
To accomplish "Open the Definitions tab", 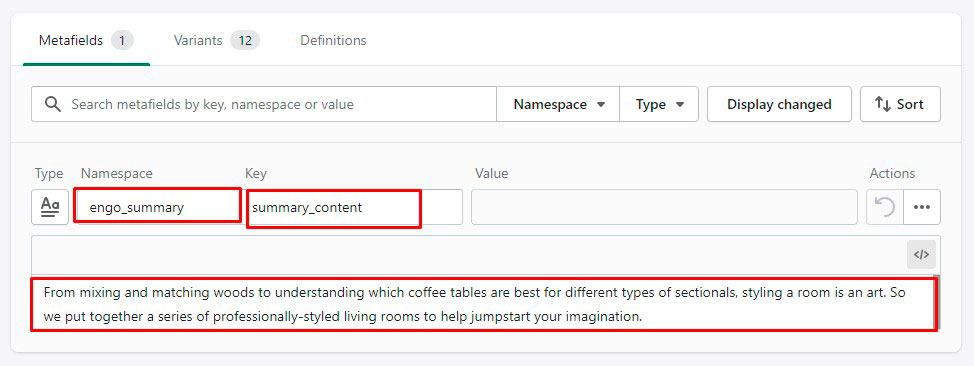I will click(x=333, y=41).
